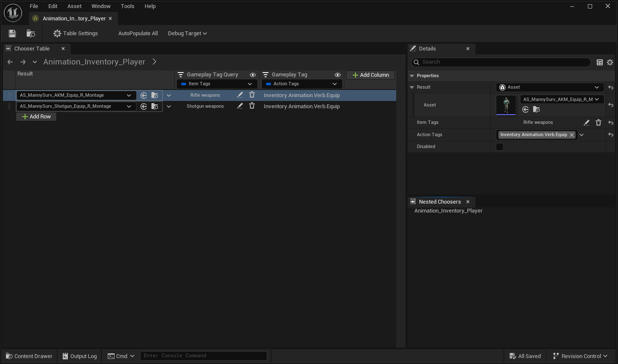
Task: Switch to the Nested Choosers tab
Action: 440,202
